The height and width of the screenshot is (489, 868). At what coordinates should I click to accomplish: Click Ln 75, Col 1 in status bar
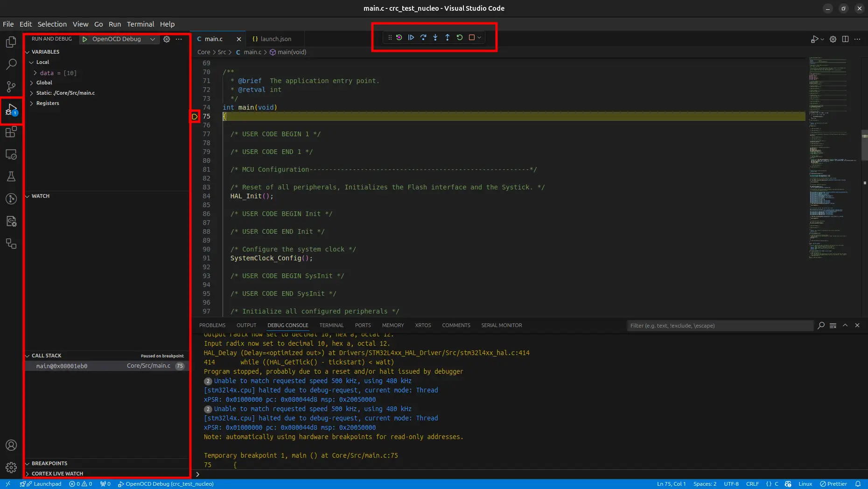click(x=671, y=484)
